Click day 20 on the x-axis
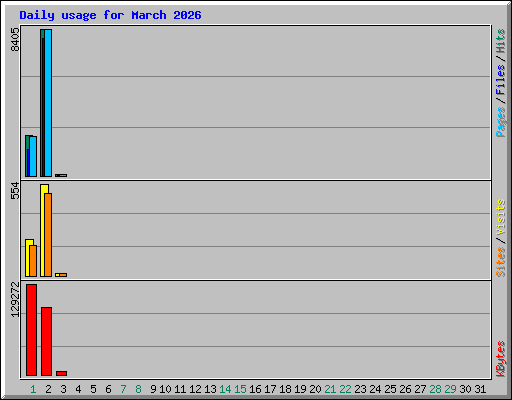The width and height of the screenshot is (512, 400). (315, 389)
